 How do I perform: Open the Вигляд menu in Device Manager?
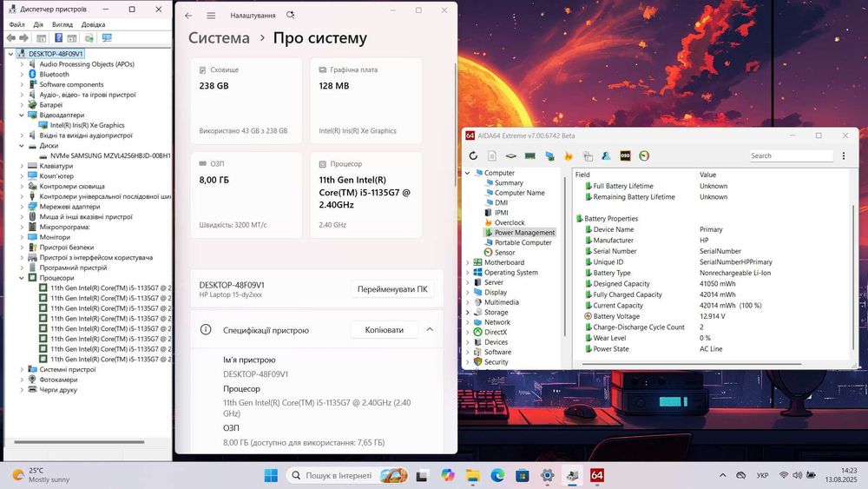(62, 24)
